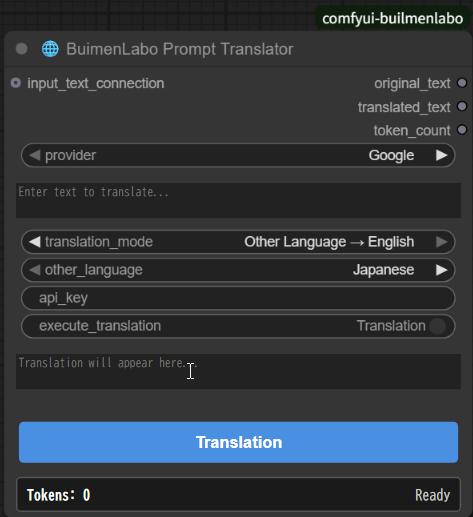473x517 pixels.
Task: Switch translation_mode with left arrow
Action: pyautogui.click(x=35, y=242)
